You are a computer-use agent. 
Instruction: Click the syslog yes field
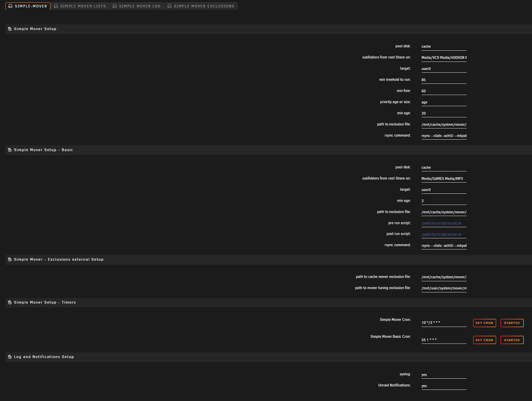[444, 375]
